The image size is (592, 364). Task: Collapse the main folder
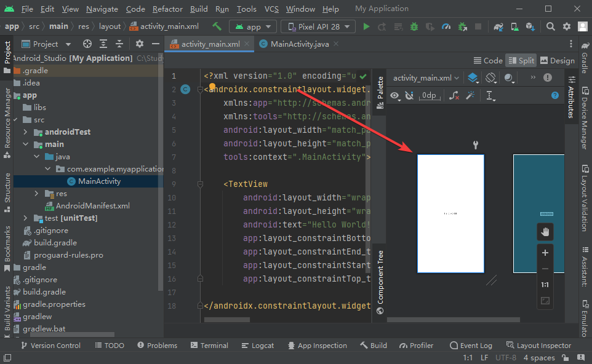pos(25,144)
